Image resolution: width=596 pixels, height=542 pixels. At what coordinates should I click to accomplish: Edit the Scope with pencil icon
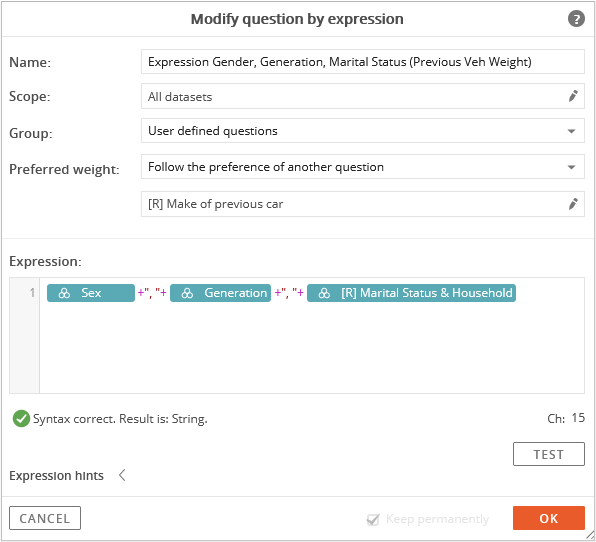(x=573, y=96)
